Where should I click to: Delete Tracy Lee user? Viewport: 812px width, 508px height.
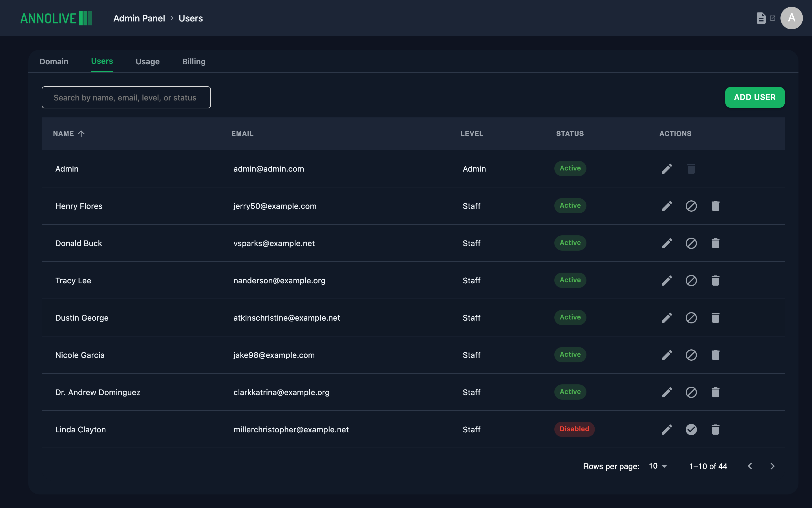[x=715, y=281]
